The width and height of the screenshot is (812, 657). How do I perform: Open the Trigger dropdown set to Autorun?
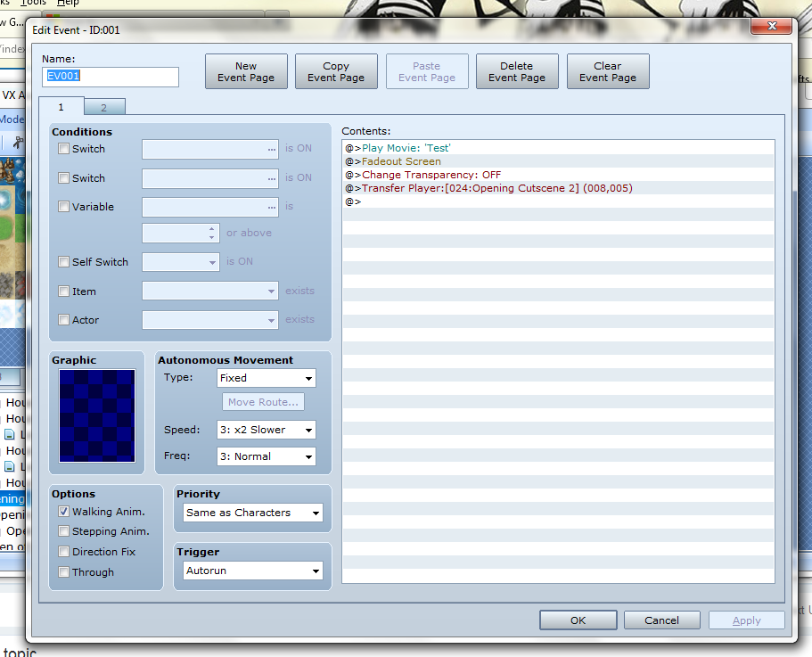click(x=252, y=571)
